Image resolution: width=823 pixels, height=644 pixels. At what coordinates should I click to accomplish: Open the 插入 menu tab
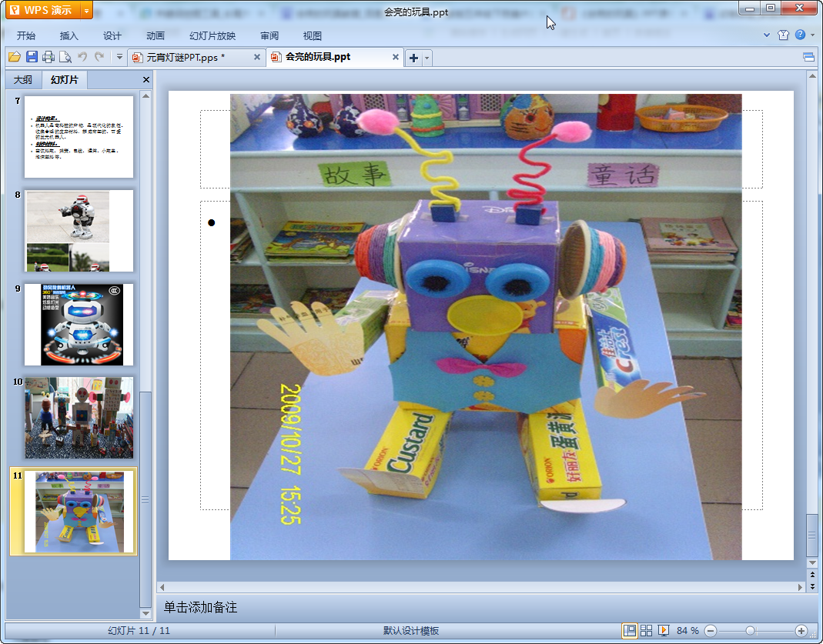(x=69, y=35)
